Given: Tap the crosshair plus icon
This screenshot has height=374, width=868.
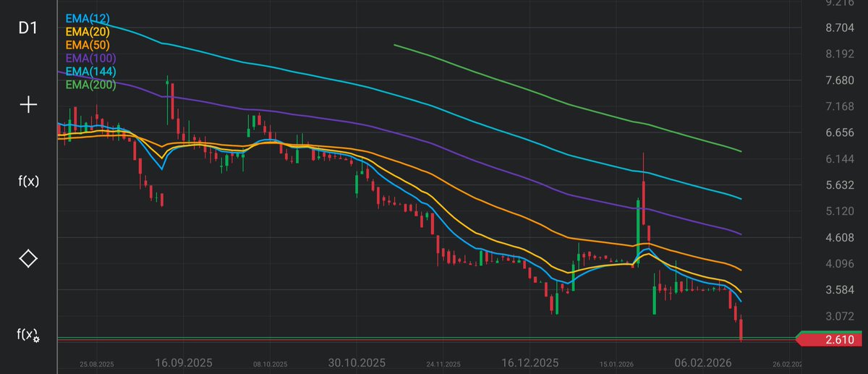Looking at the screenshot, I should (28, 105).
